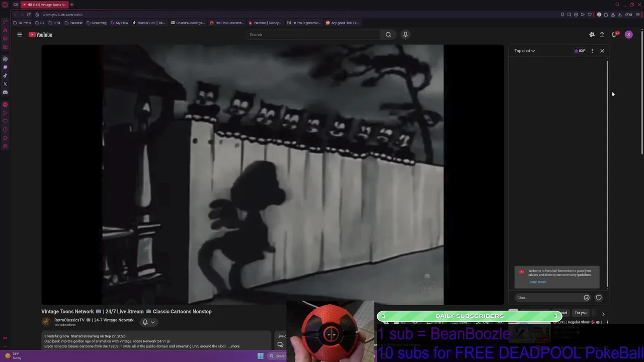The height and width of the screenshot is (362, 644).
Task: Open the browser search tabs magnifier icon
Action: tap(617, 5)
